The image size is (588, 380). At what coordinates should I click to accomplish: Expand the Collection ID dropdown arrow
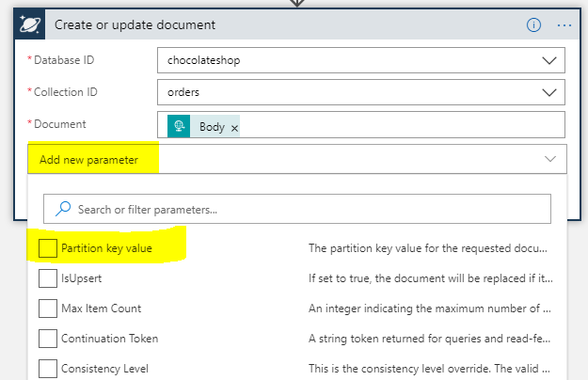(x=549, y=92)
